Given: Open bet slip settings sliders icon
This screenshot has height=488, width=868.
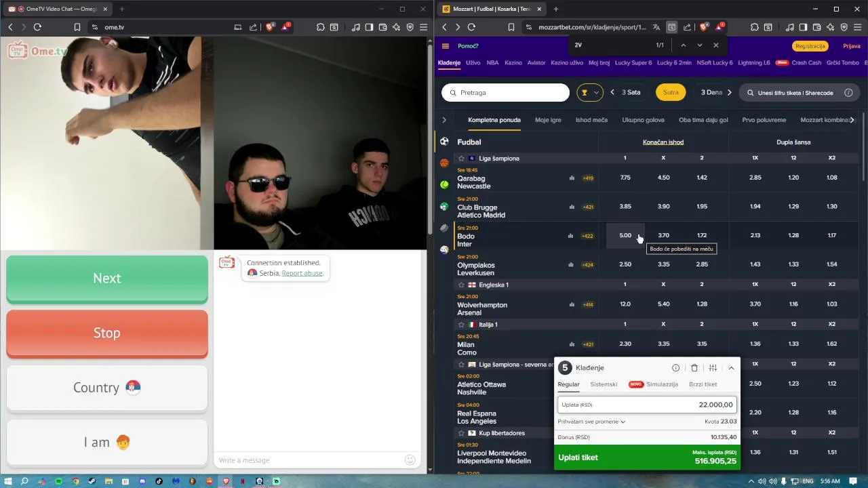Looking at the screenshot, I should 713,368.
